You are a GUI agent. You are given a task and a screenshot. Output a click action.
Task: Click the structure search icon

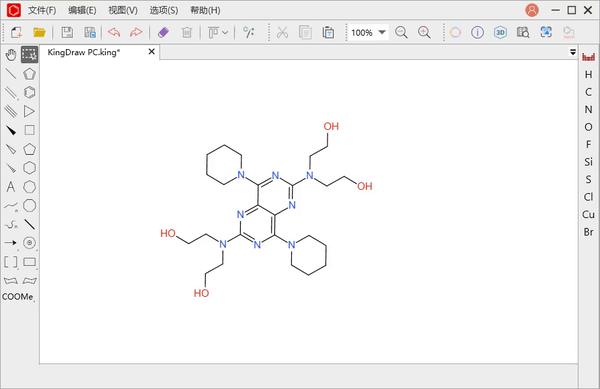click(x=523, y=33)
